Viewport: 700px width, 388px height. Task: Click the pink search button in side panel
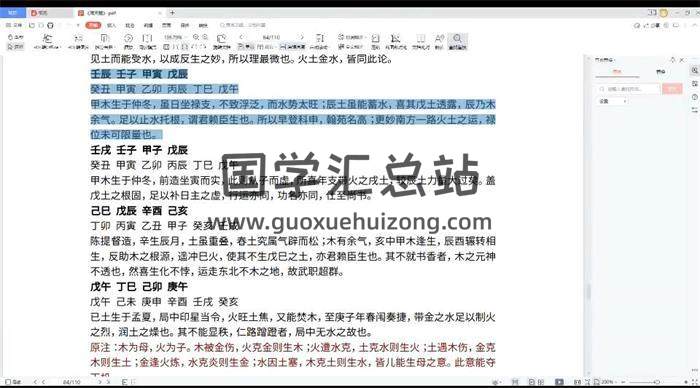(672, 89)
